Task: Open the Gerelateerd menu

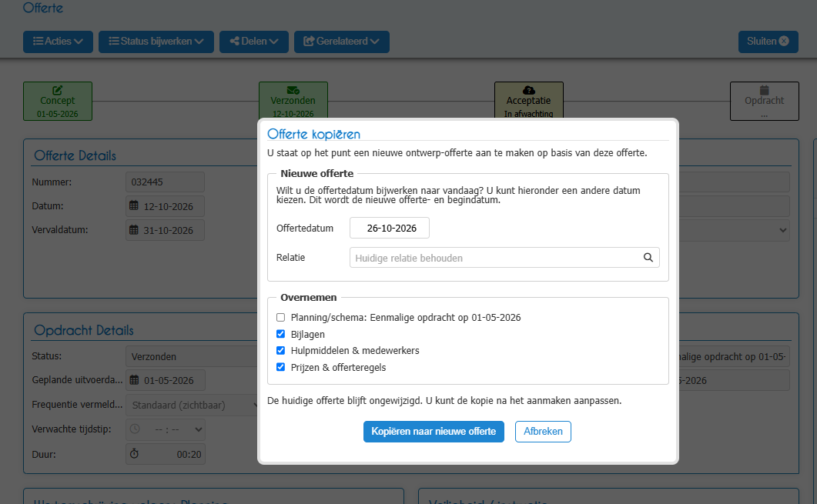Action: pyautogui.click(x=342, y=42)
